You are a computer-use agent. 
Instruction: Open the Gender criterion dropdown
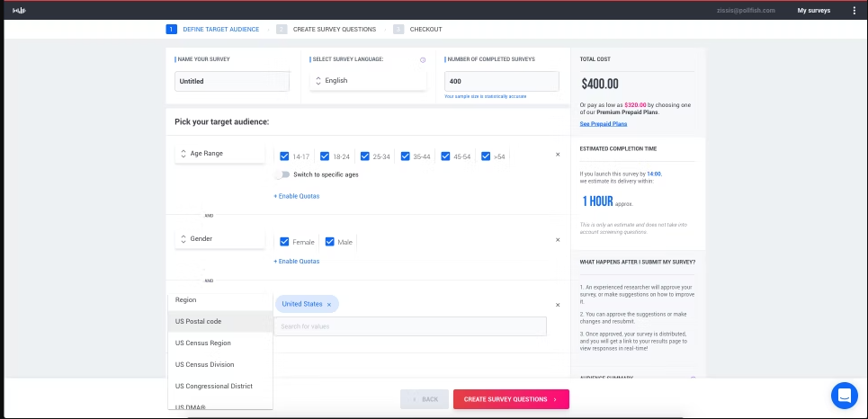click(219, 238)
